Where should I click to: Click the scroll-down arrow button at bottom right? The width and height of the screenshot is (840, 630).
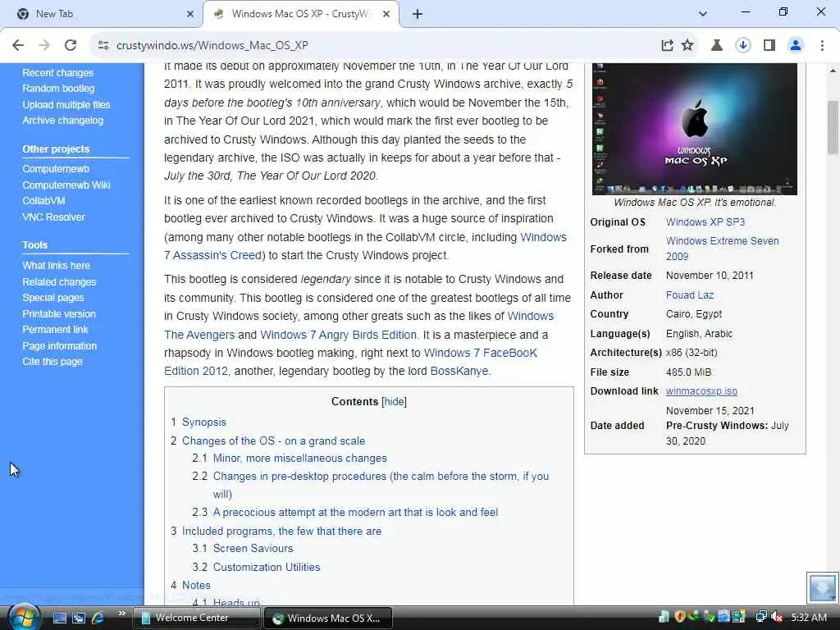(822, 588)
